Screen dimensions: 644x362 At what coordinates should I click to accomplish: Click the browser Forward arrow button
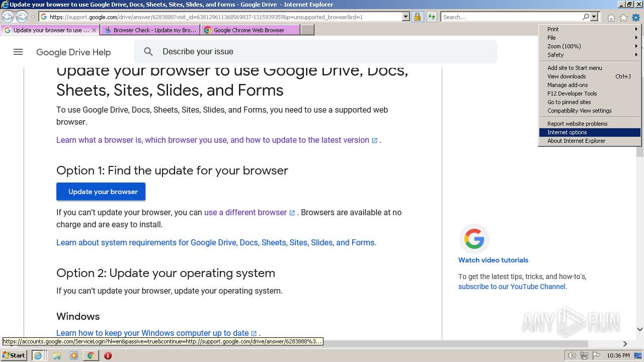(22, 17)
